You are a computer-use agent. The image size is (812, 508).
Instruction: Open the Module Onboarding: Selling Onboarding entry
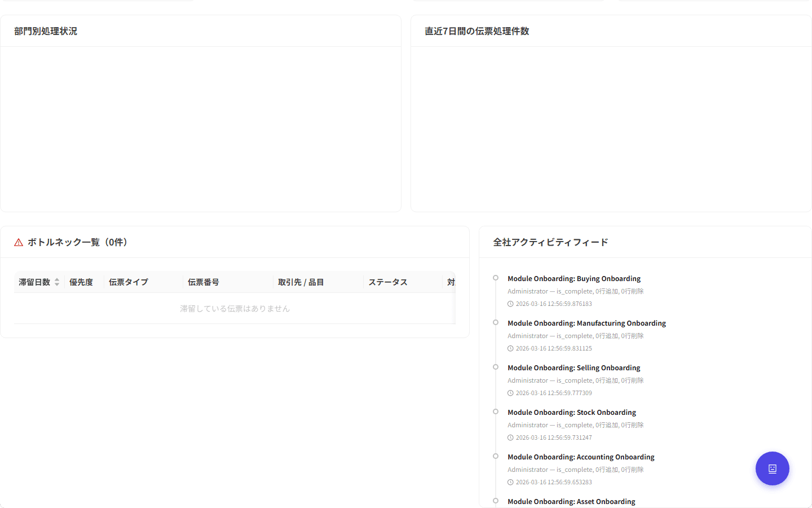(573, 367)
